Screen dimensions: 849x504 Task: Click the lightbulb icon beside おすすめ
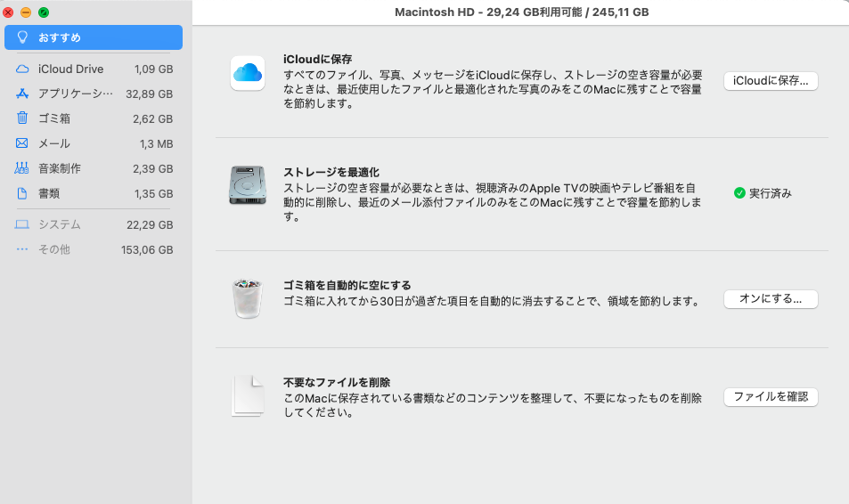[22, 37]
